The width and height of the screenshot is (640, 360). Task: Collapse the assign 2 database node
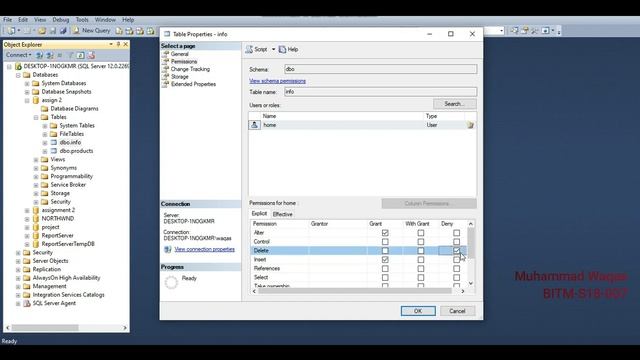[x=27, y=100]
